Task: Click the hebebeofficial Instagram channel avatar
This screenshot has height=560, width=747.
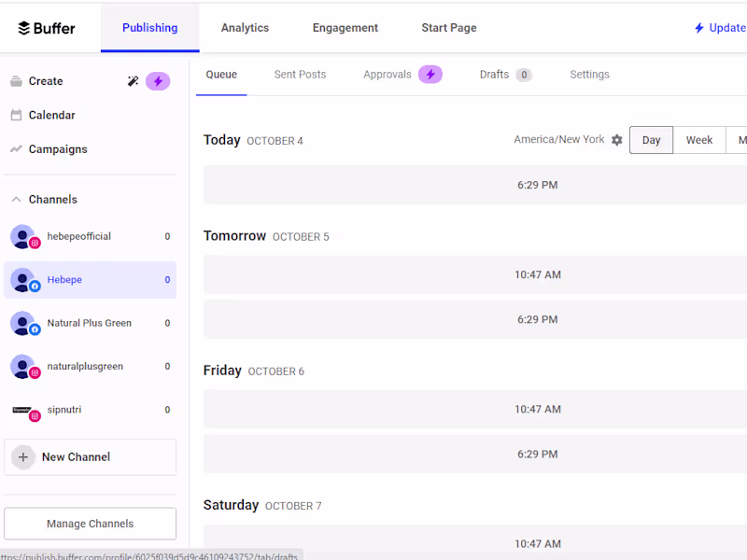Action: click(23, 237)
